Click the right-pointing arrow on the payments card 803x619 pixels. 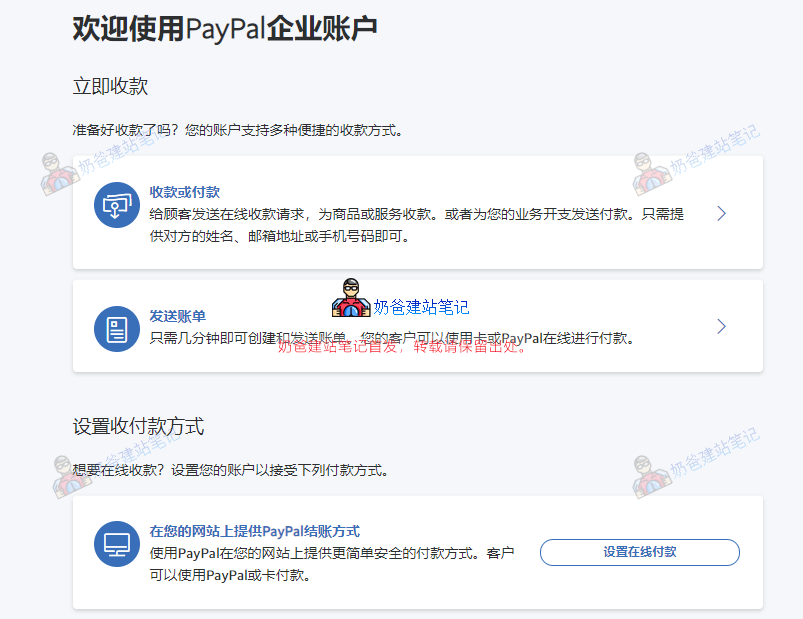pos(721,213)
